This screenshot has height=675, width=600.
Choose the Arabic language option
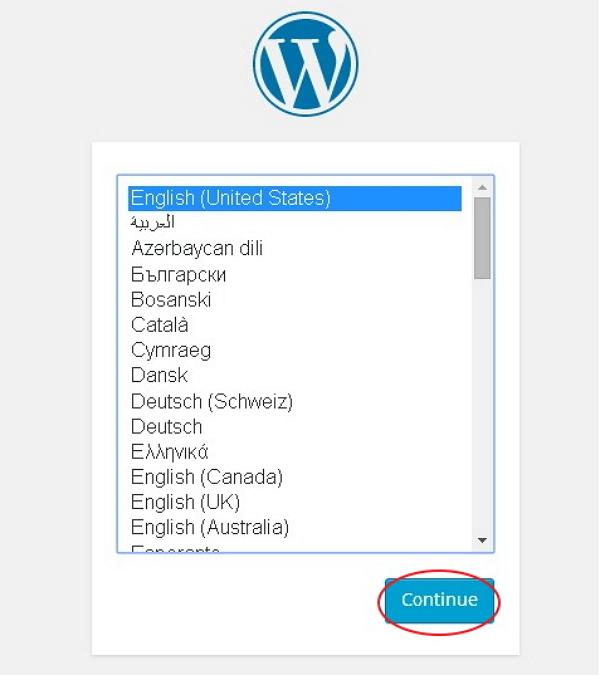[x=153, y=223]
